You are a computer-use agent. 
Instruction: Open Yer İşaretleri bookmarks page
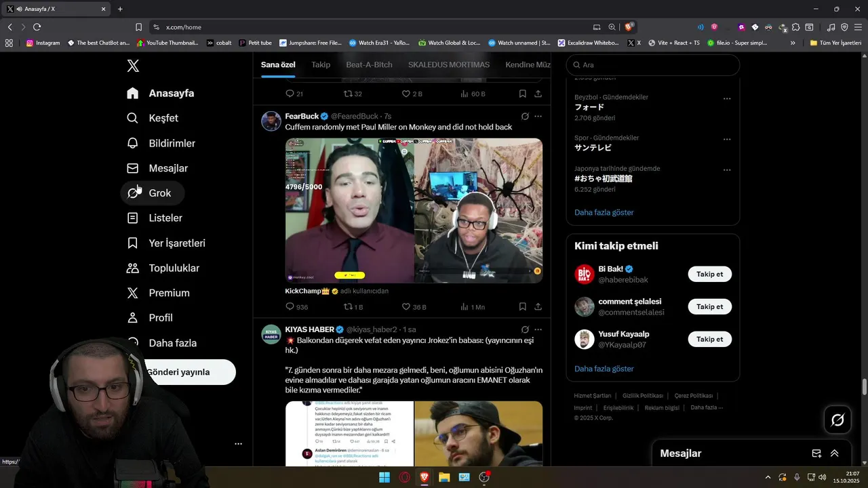point(167,243)
